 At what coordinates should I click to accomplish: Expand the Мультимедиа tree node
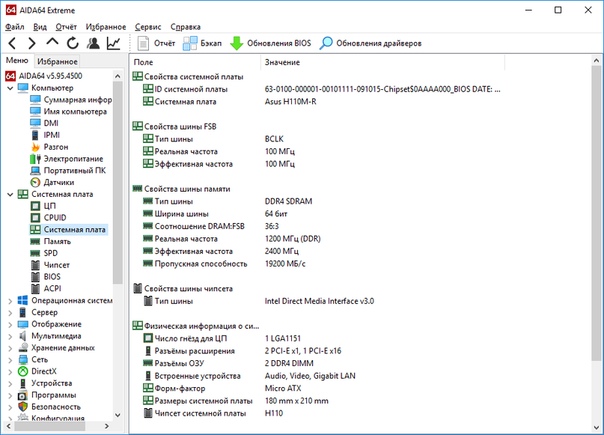(10, 336)
